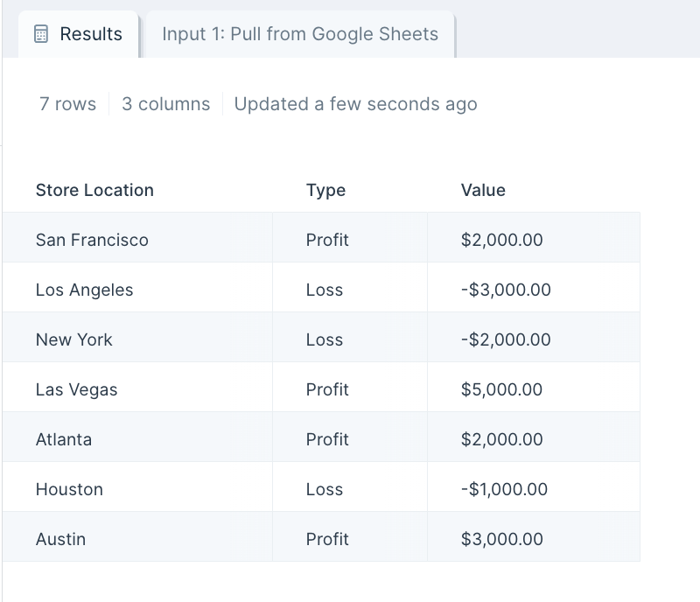Image resolution: width=700 pixels, height=602 pixels.
Task: Select the $5,000.00 value cell
Action: click(501, 389)
